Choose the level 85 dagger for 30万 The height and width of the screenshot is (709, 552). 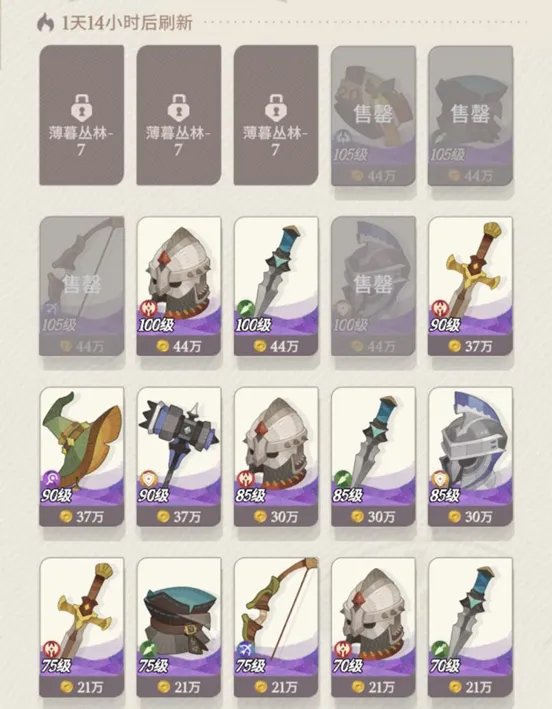point(373,456)
